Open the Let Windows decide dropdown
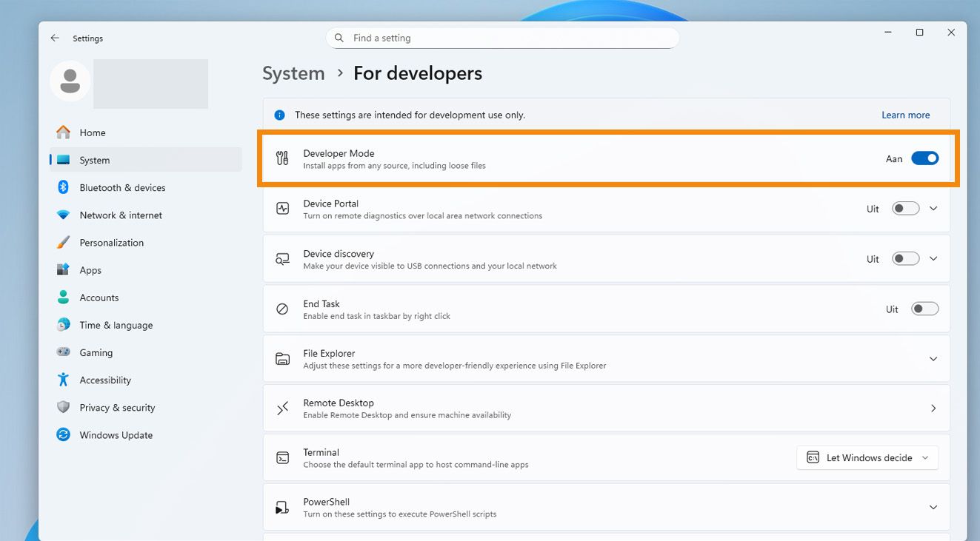 click(x=867, y=458)
